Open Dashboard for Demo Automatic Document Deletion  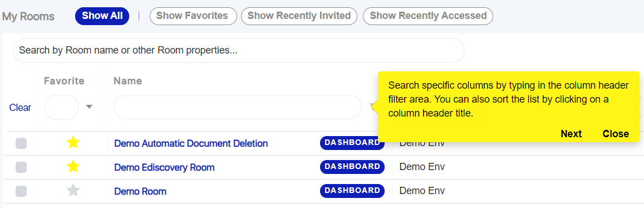[x=352, y=143]
